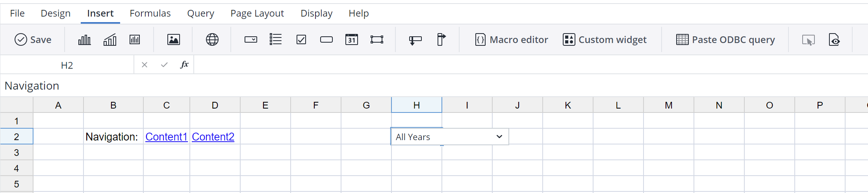The height and width of the screenshot is (193, 868).
Task: Insert a checkbox widget from toolbar
Action: 301,40
